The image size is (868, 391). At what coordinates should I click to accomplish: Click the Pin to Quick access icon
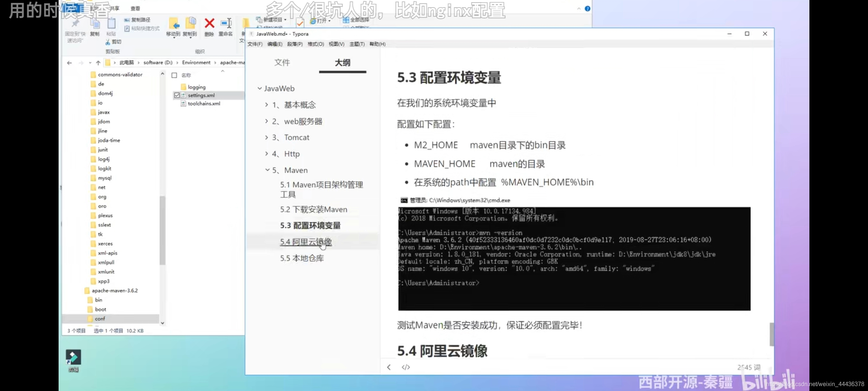pyautogui.click(x=75, y=24)
